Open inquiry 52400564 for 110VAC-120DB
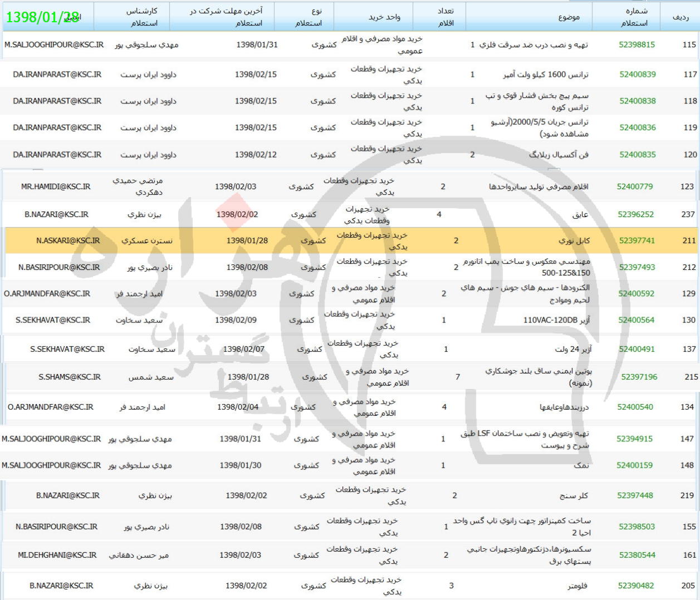The image size is (700, 600). (x=636, y=320)
